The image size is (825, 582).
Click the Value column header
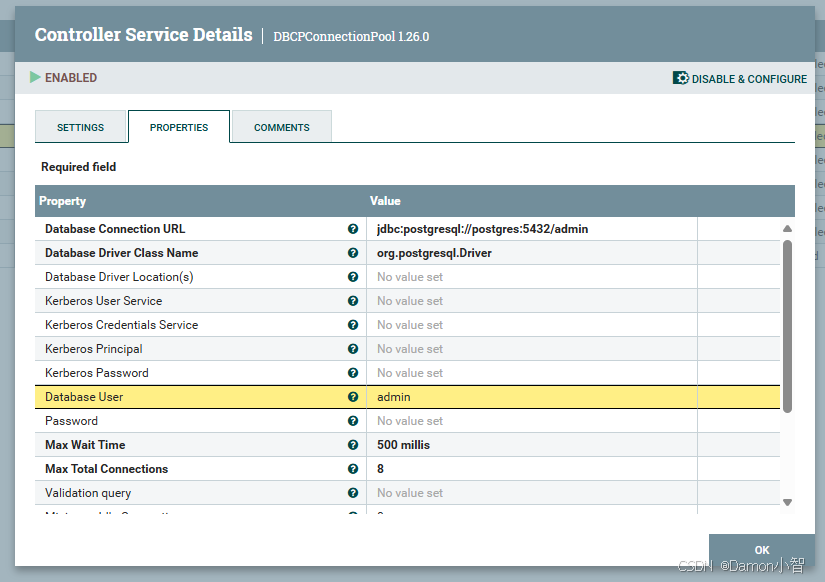coord(385,201)
